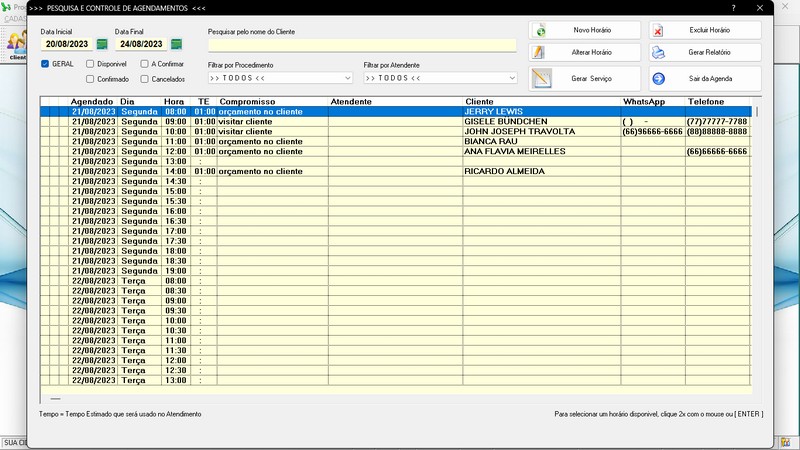Image resolution: width=800 pixels, height=450 pixels.
Task: Enable the Disponível checkbox
Action: click(x=90, y=64)
